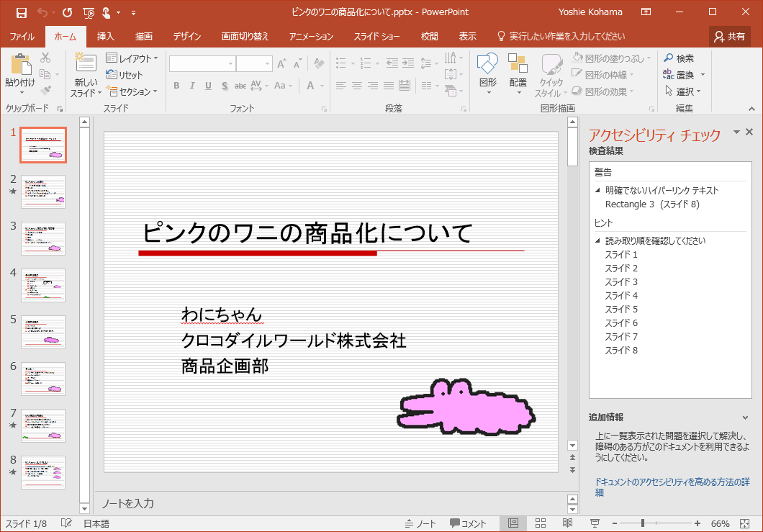763x532 pixels.
Task: Toggle Normal view button in status bar
Action: (x=513, y=523)
